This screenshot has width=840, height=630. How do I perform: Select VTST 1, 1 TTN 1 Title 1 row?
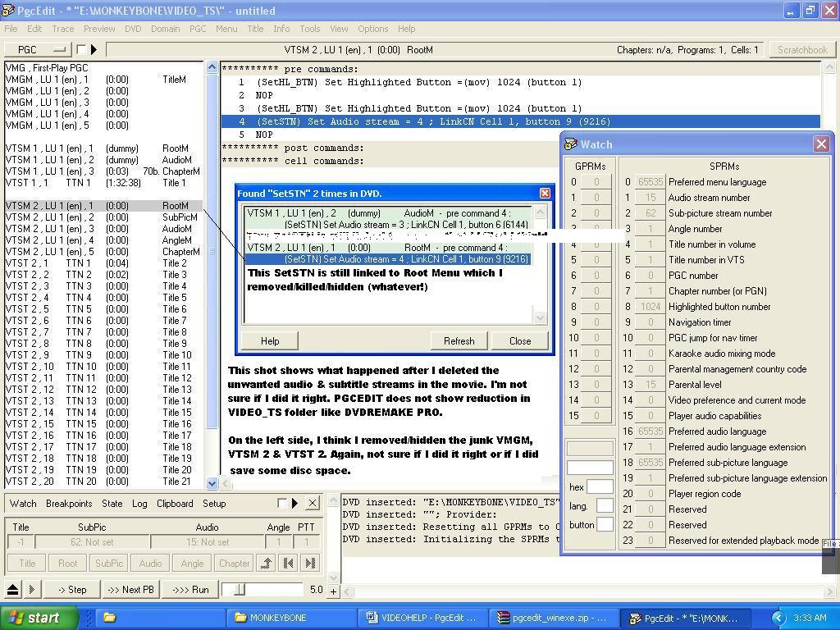(x=103, y=183)
